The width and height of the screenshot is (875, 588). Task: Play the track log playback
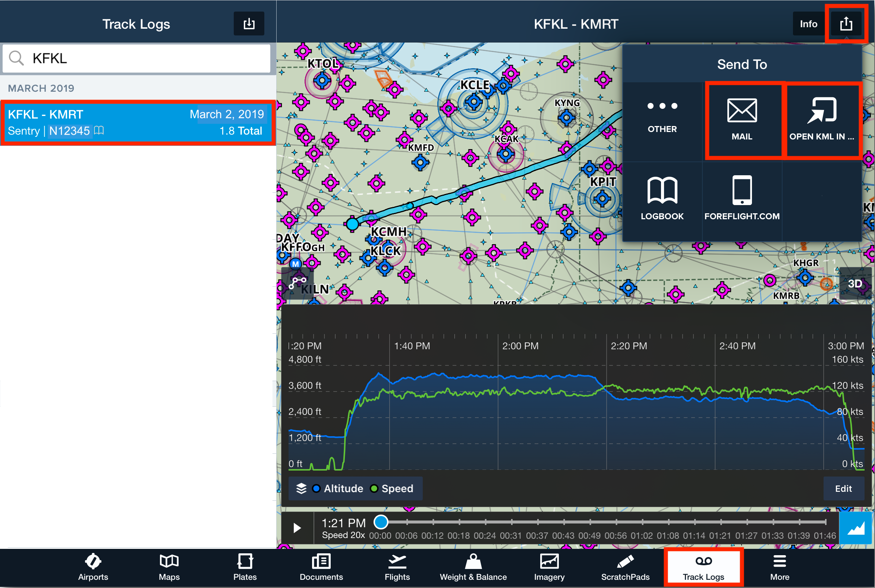pyautogui.click(x=297, y=528)
